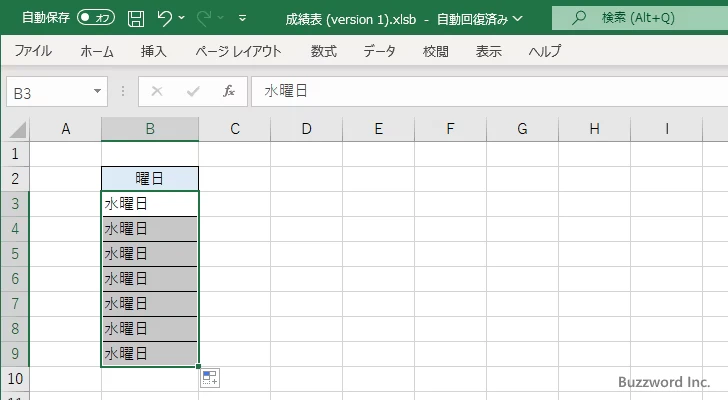The height and width of the screenshot is (400, 728).
Task: Switch to the 校閲 tab
Action: [436, 51]
